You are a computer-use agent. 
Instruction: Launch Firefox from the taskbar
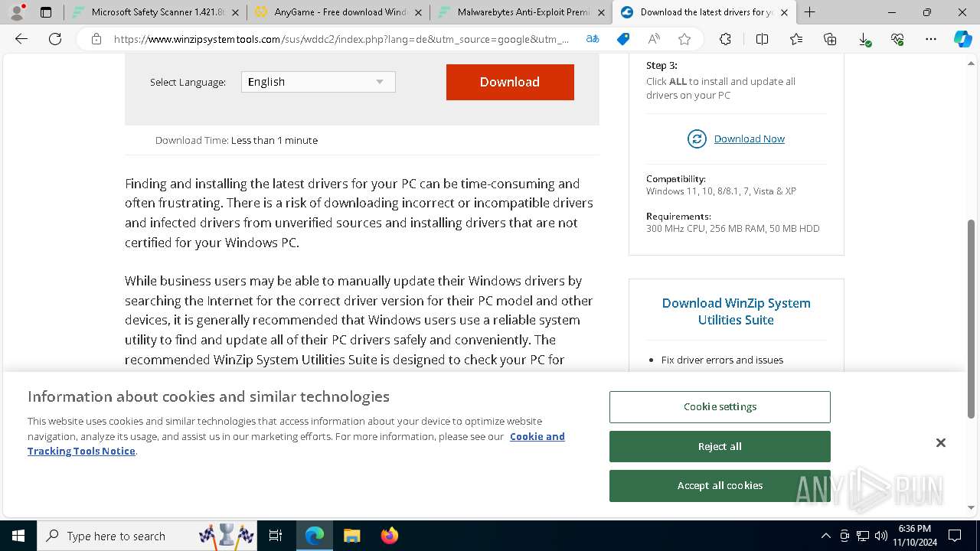click(389, 536)
